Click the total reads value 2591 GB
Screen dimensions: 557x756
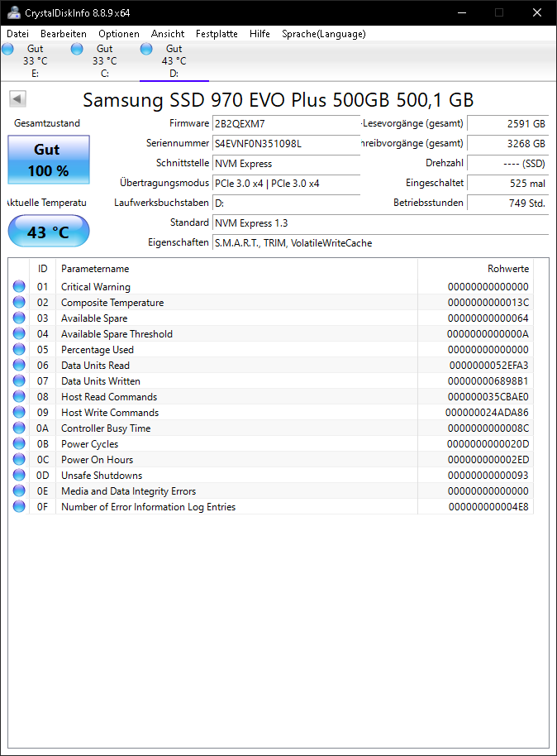click(508, 124)
